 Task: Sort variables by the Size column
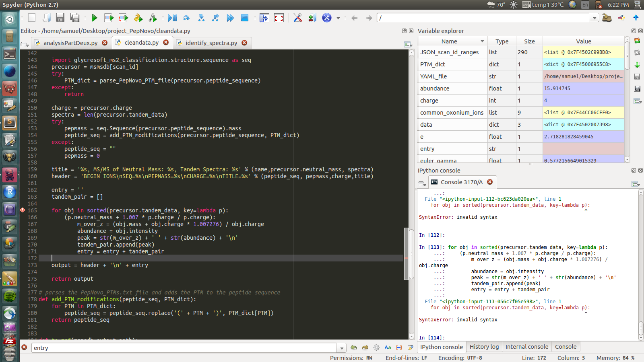529,41
